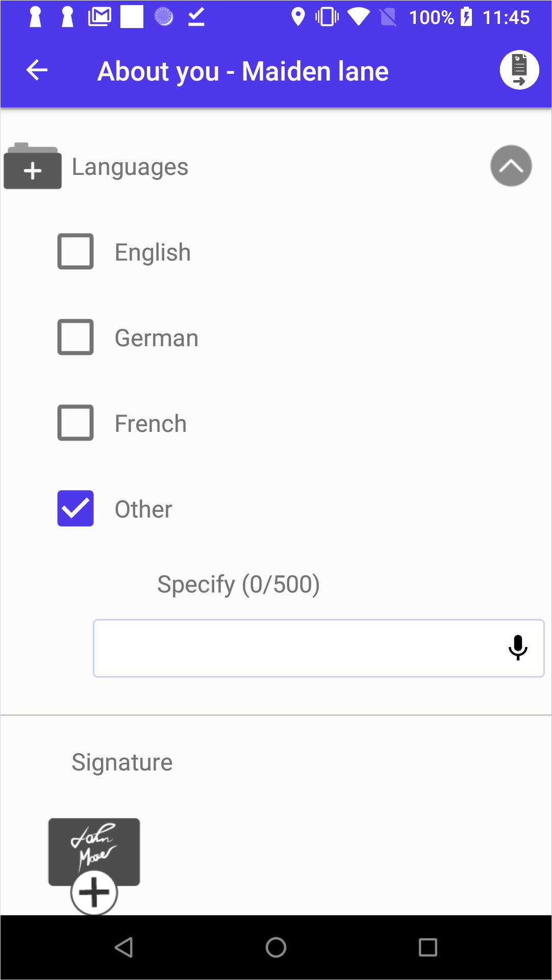Tap the Languages section label
Viewport: 552px width, 980px height.
pyautogui.click(x=130, y=167)
